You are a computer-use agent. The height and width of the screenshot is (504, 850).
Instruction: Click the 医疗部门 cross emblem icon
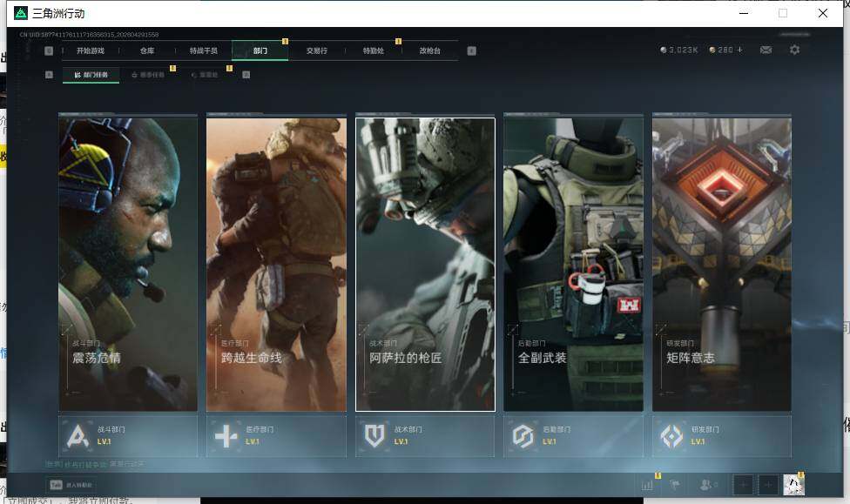226,436
